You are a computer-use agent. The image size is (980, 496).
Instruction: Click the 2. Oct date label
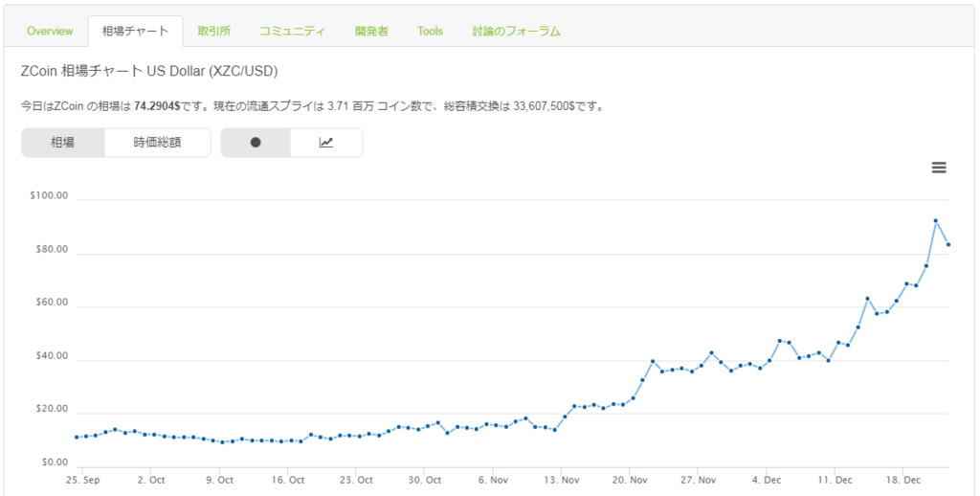(x=151, y=480)
